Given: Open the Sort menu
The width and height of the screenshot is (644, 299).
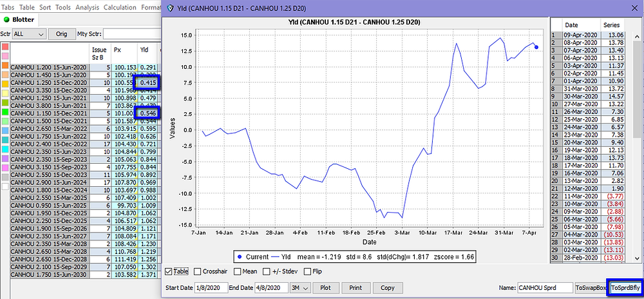Looking at the screenshot, I should tap(45, 7).
